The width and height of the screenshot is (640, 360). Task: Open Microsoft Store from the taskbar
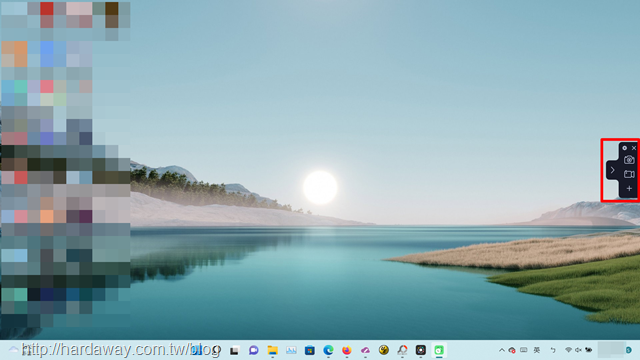click(310, 350)
